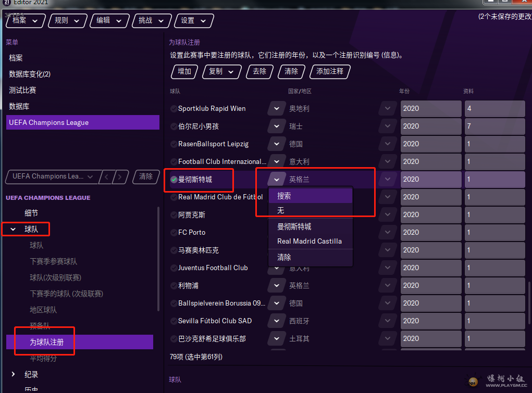Collapse the 球队 tree section
The image size is (532, 393).
13,229
